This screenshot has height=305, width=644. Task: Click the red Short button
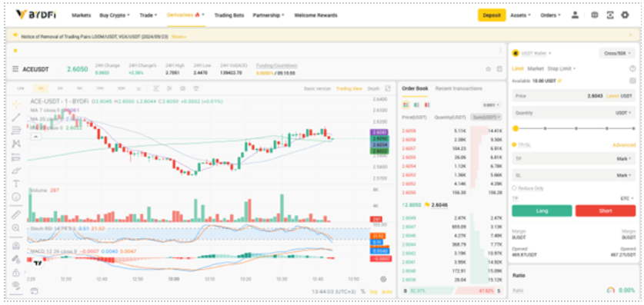point(606,211)
